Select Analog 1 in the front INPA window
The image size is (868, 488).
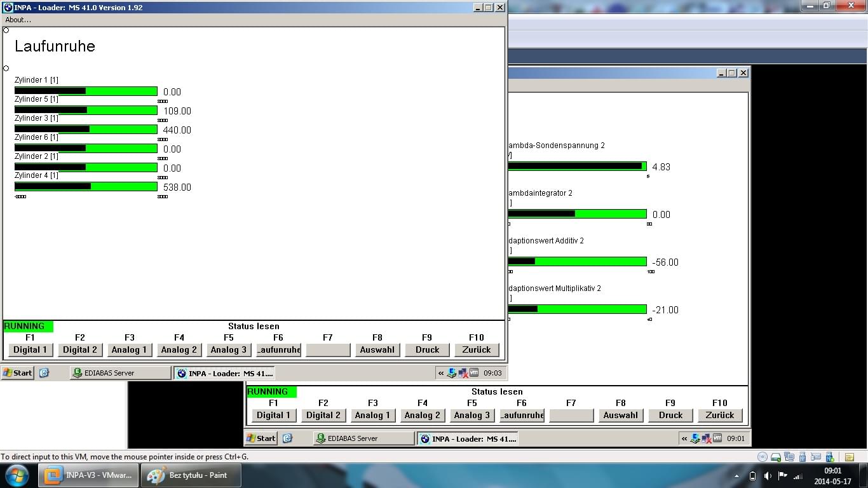pyautogui.click(x=130, y=349)
